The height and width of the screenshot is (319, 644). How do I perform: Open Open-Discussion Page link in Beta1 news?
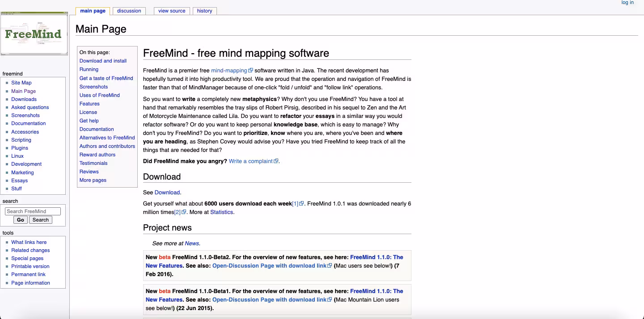coord(272,300)
